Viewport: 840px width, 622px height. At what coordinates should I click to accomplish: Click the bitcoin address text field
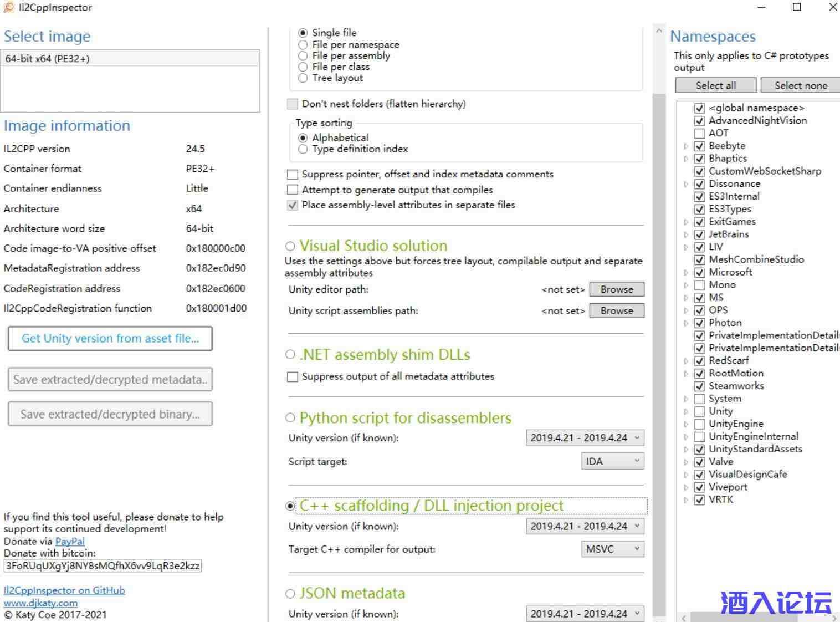103,566
